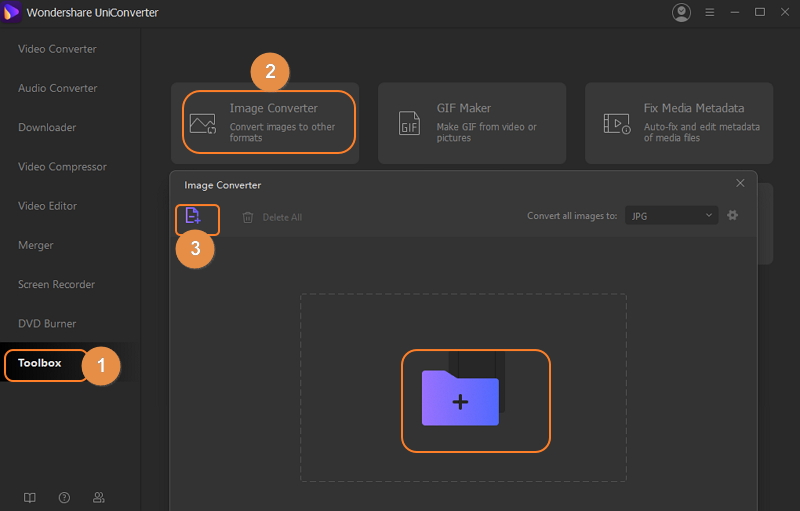This screenshot has width=800, height=511.
Task: Click the GIF file icon on GIF Maker
Action: click(409, 123)
